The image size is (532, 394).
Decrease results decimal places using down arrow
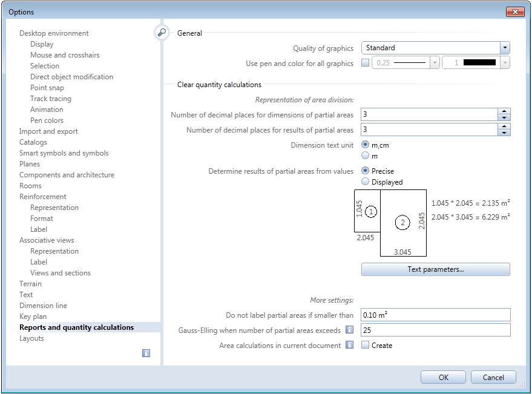click(505, 132)
